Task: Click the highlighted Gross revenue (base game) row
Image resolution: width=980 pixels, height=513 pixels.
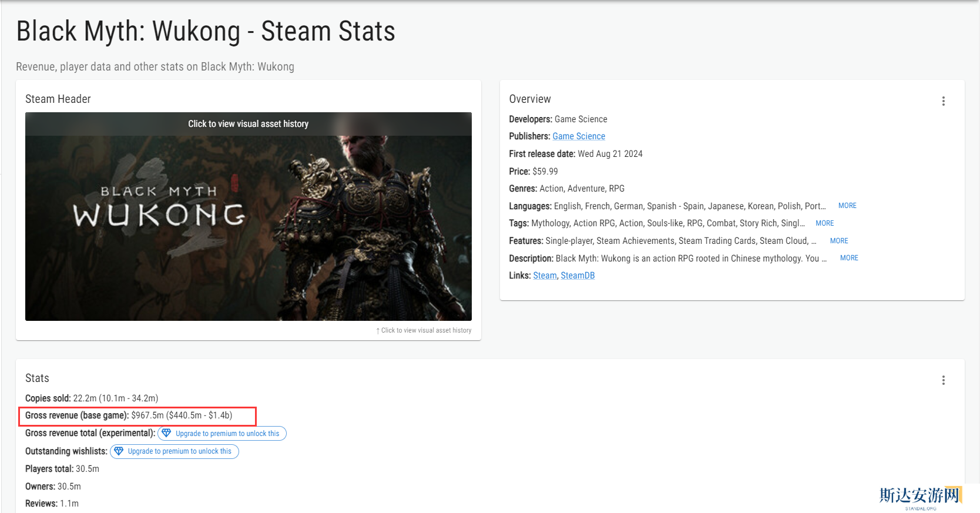Action: (x=137, y=415)
